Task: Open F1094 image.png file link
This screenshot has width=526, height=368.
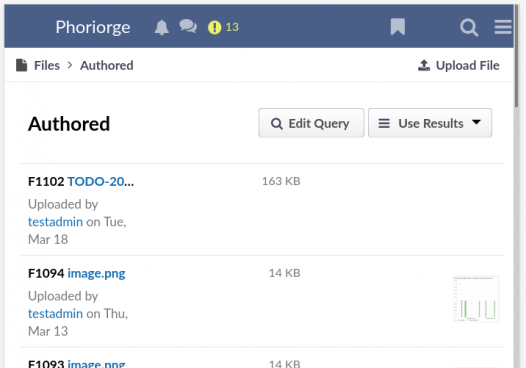Action: [96, 273]
